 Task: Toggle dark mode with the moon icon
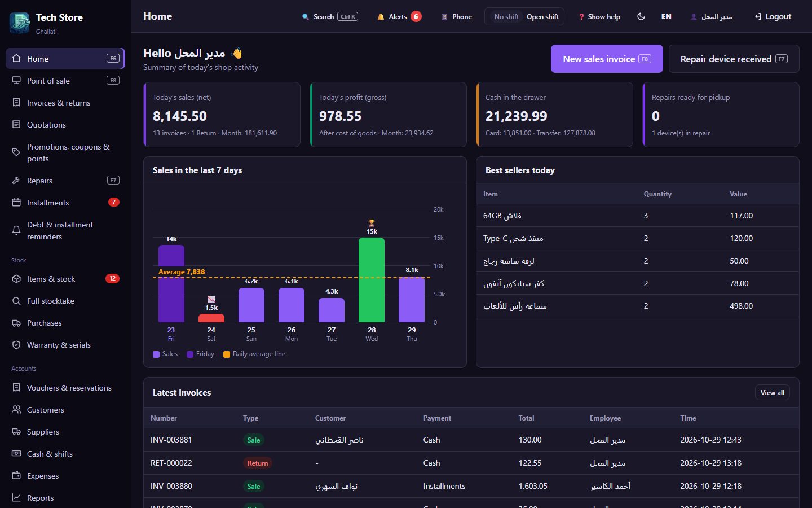(641, 17)
